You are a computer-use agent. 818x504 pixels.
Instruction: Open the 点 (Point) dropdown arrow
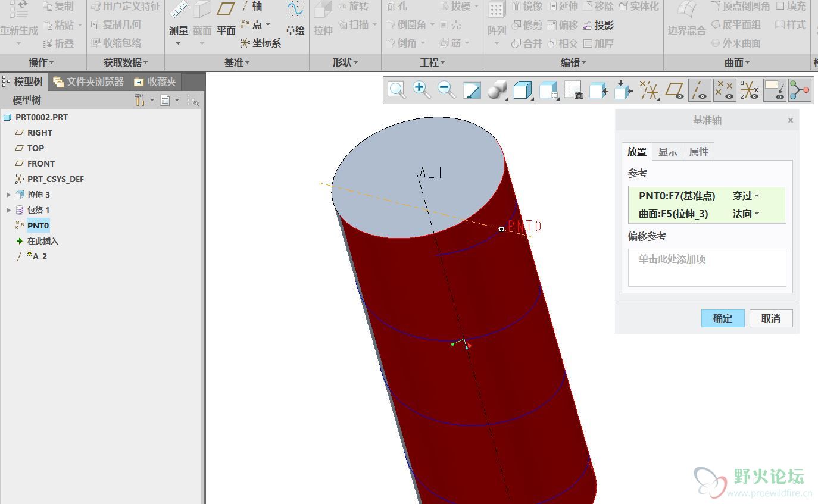click(268, 25)
